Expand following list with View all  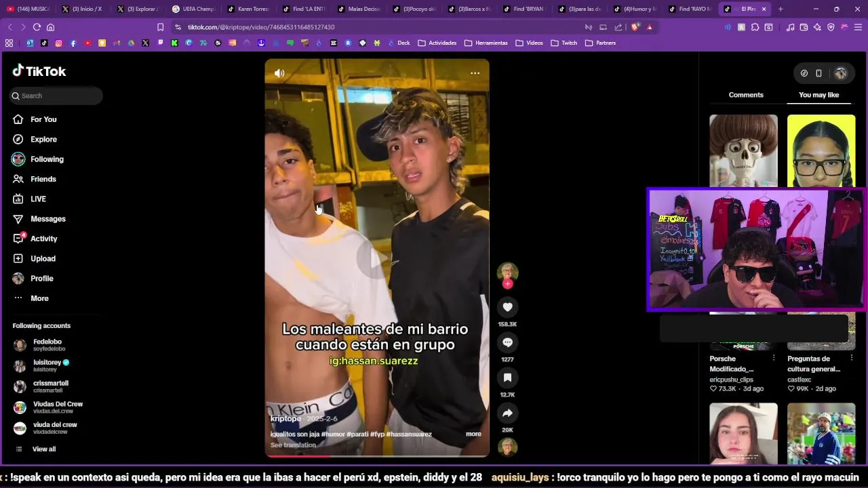pos(44,449)
